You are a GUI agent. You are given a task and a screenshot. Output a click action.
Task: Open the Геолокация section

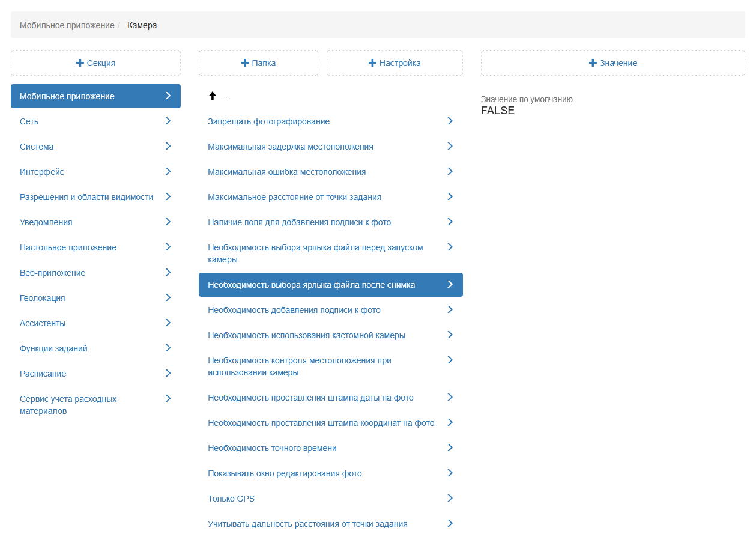tap(43, 298)
